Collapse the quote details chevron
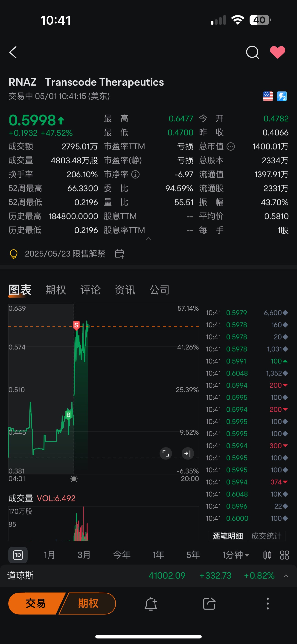Image resolution: width=297 pixels, height=644 pixels. 148,238
